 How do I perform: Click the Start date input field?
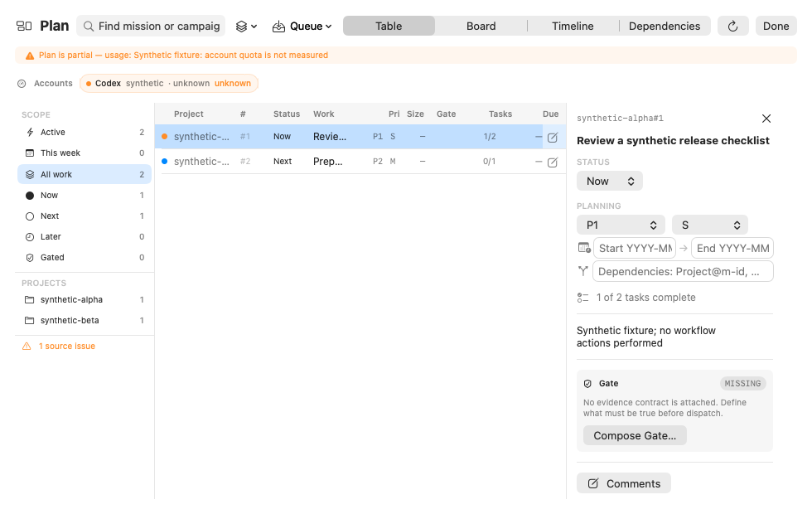pyautogui.click(x=635, y=248)
